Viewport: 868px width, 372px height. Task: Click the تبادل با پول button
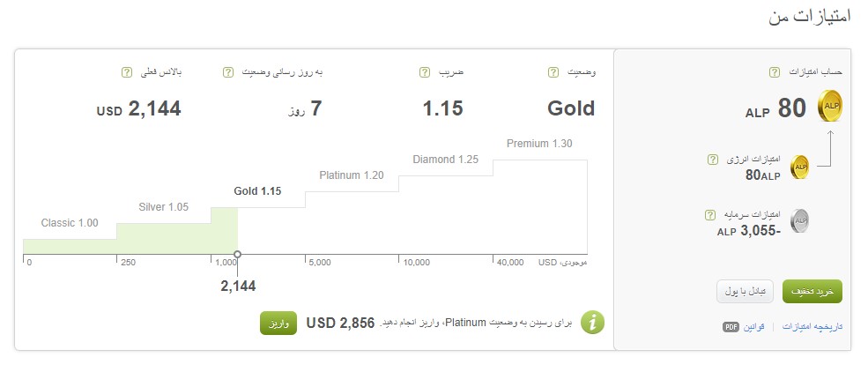click(745, 291)
